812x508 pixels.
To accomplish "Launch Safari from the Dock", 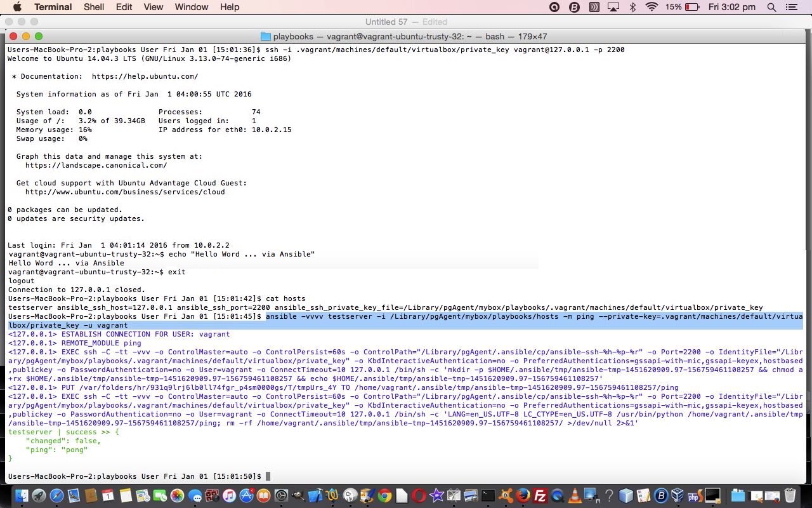I will pyautogui.click(x=56, y=495).
